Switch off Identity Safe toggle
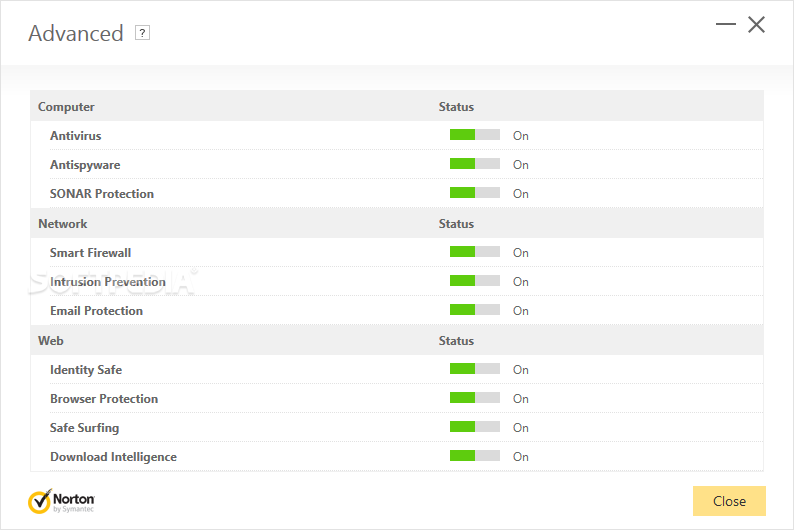 [474, 369]
